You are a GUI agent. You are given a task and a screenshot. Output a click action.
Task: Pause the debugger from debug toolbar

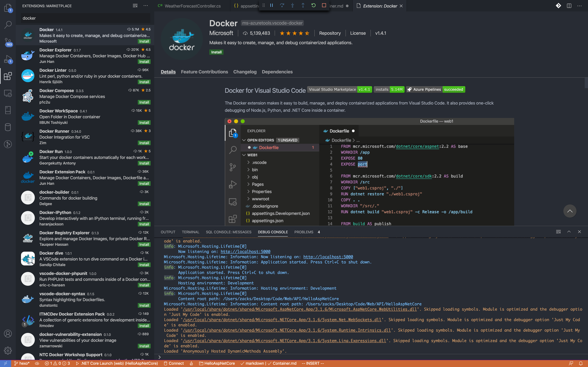[x=272, y=5]
